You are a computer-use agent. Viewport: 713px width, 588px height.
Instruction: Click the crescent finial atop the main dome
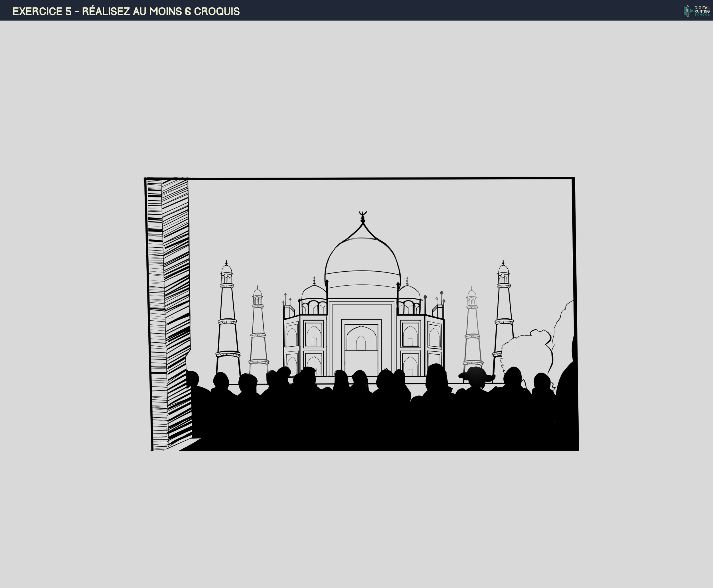362,214
